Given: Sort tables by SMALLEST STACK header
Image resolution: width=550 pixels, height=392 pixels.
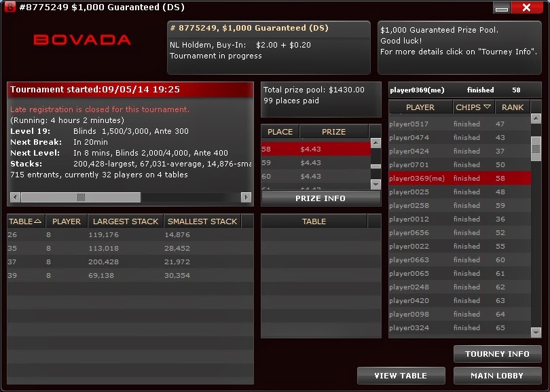Looking at the screenshot, I should [x=202, y=221].
